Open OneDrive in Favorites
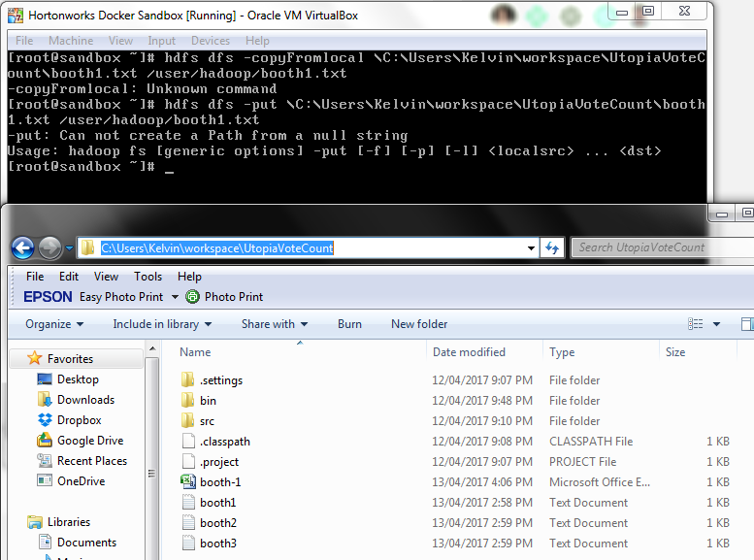Screen dimensions: 754x560 pyautogui.click(x=81, y=481)
